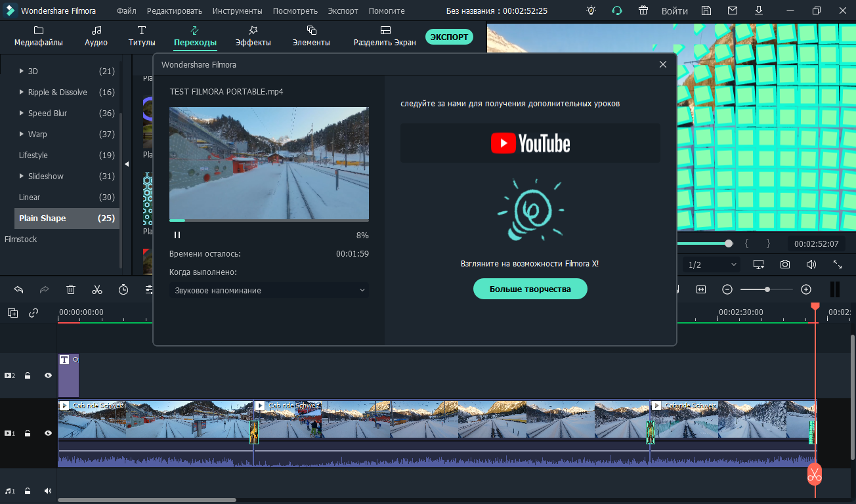Switch to the Медиафайлы tab
This screenshot has height=504, width=856.
(x=39, y=36)
